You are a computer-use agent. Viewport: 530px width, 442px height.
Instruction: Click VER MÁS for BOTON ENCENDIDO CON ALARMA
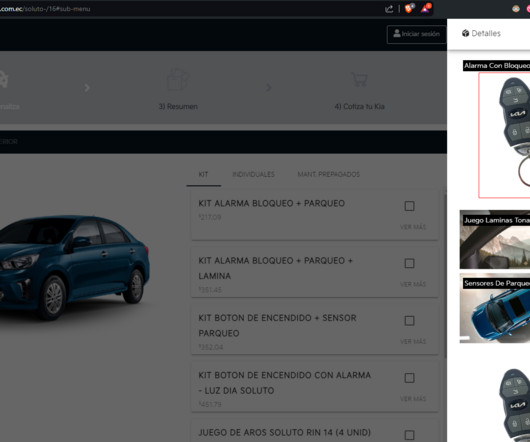point(413,399)
